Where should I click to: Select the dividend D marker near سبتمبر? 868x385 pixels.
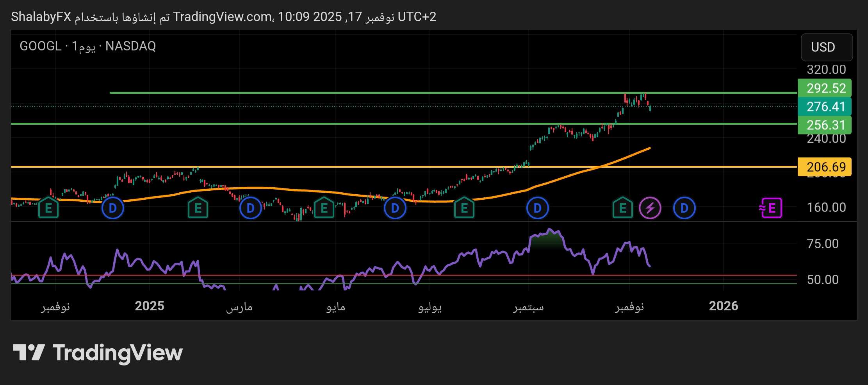click(537, 208)
